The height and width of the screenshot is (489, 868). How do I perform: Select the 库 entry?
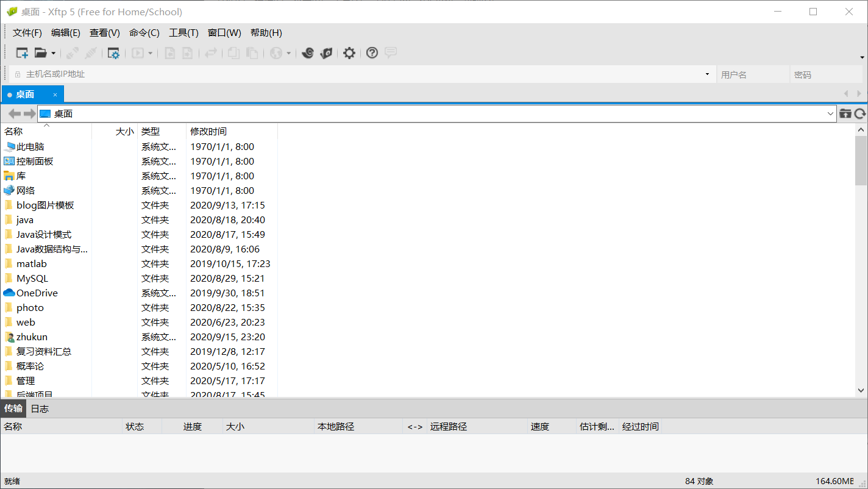pyautogui.click(x=21, y=176)
